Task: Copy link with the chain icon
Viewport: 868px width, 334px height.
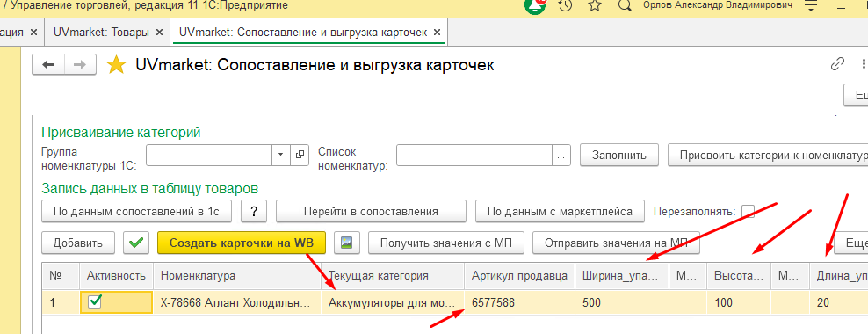Action: (837, 63)
